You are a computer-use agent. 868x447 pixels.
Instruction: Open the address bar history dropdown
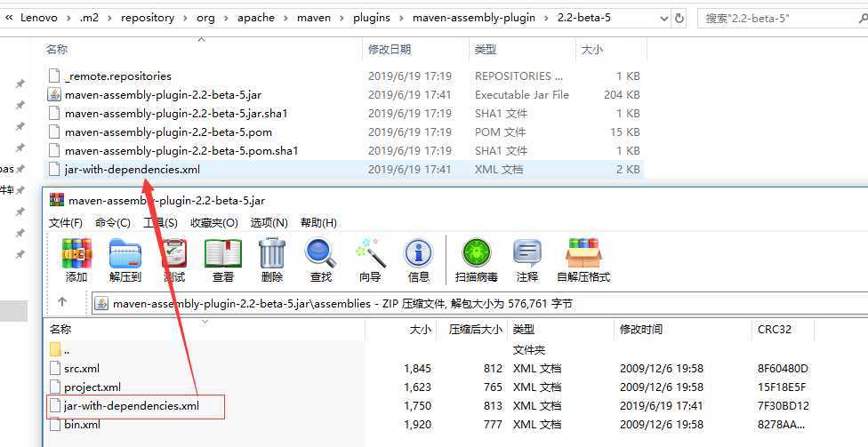pos(664,19)
